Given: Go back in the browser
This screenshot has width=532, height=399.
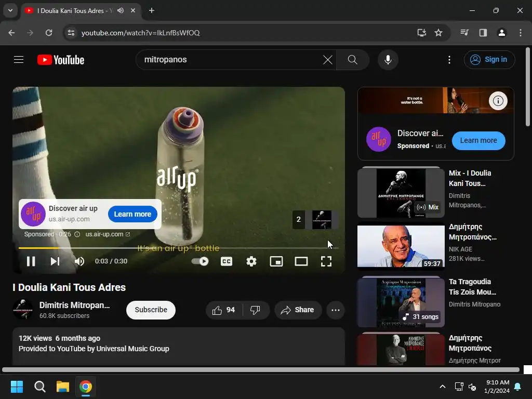Looking at the screenshot, I should point(11,33).
